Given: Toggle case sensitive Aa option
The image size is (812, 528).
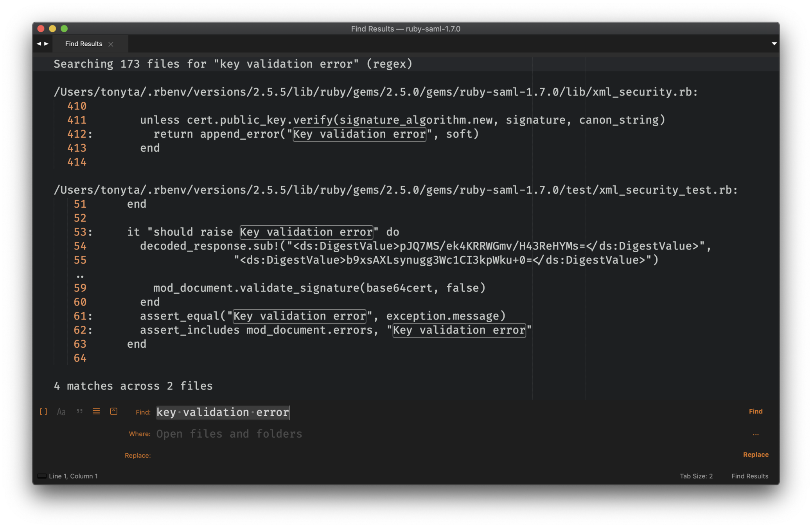Looking at the screenshot, I should (x=61, y=411).
